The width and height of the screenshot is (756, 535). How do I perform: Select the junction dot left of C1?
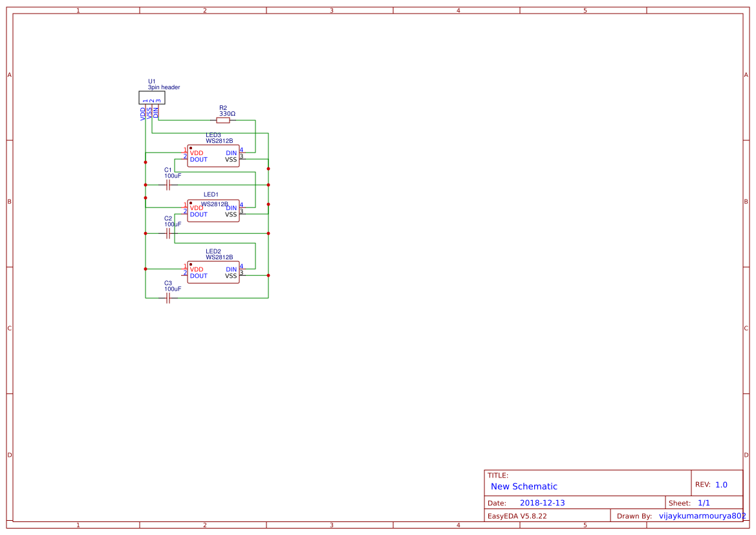(x=146, y=184)
